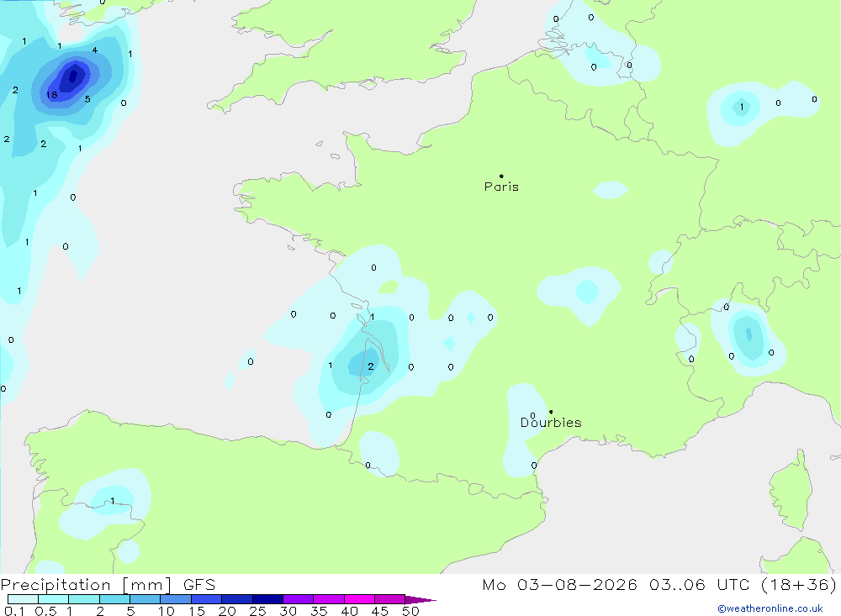
Task: Select the black dot marker above Paris
Action: tap(501, 176)
